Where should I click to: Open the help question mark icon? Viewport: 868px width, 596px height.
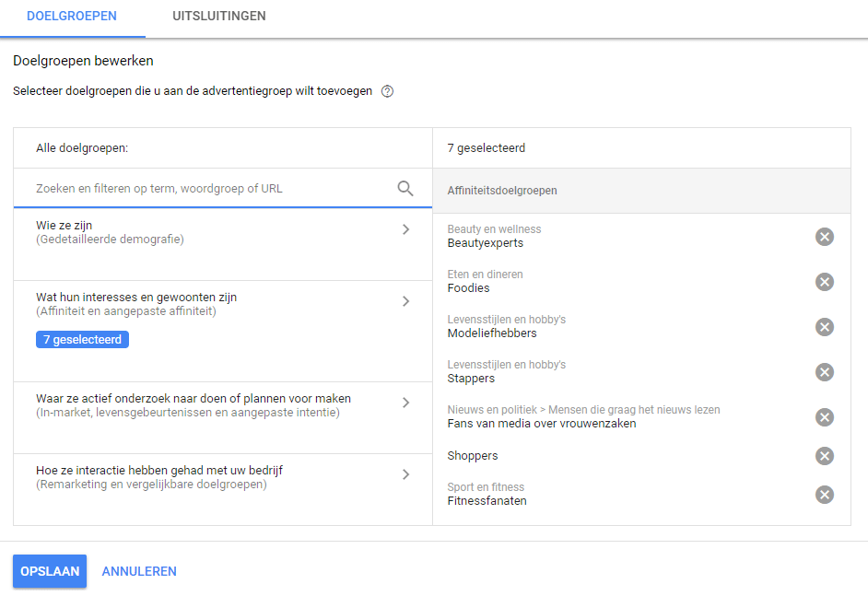click(x=387, y=91)
